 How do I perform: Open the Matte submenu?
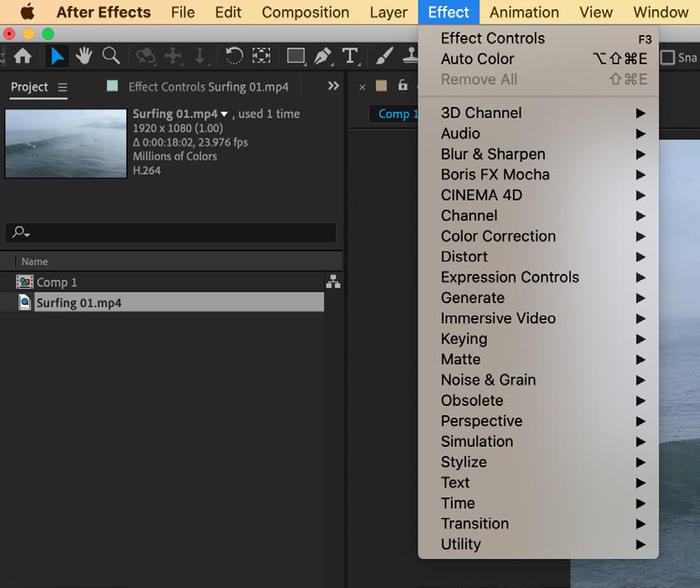[x=539, y=359]
